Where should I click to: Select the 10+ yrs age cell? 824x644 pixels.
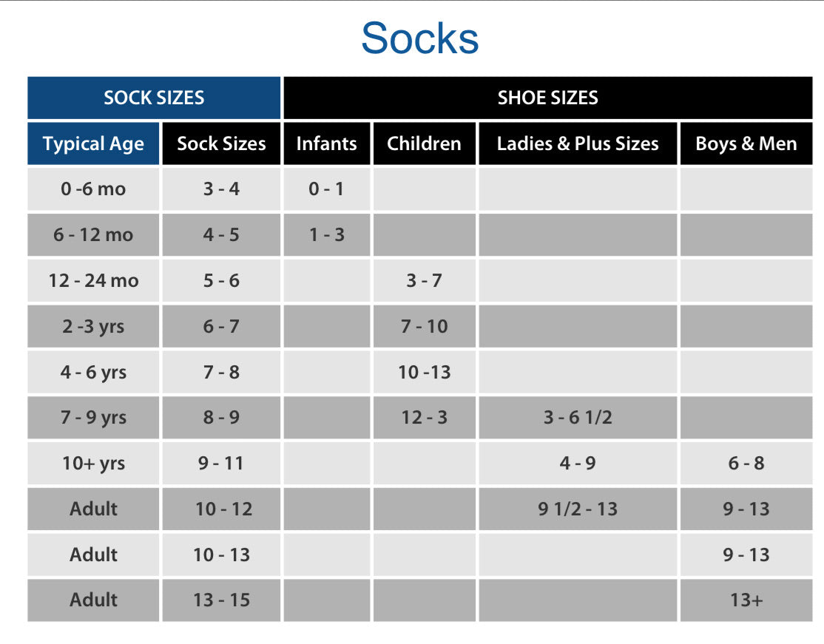(x=93, y=464)
